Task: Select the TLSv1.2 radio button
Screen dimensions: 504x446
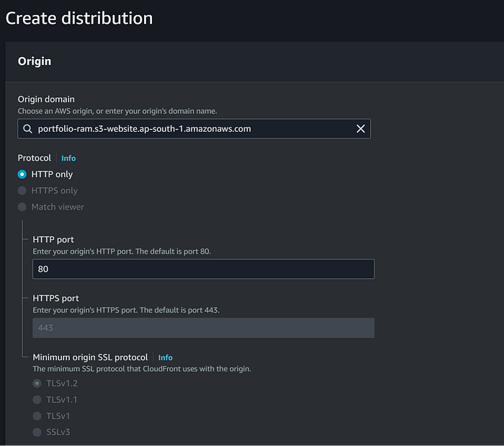Action: coord(37,383)
